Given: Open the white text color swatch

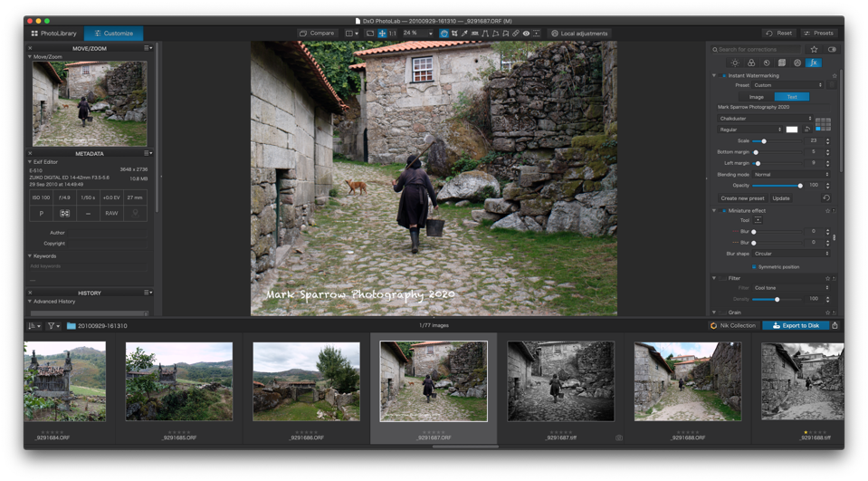Looking at the screenshot, I should [792, 130].
